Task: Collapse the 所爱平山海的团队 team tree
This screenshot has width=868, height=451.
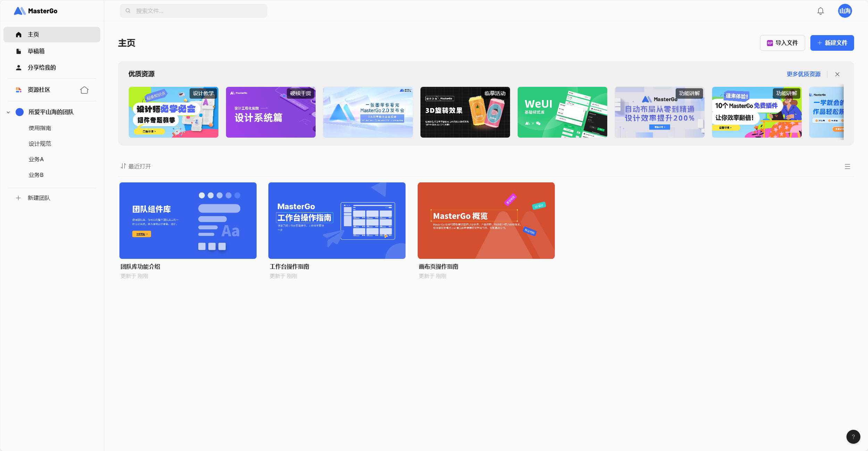Action: (8, 112)
